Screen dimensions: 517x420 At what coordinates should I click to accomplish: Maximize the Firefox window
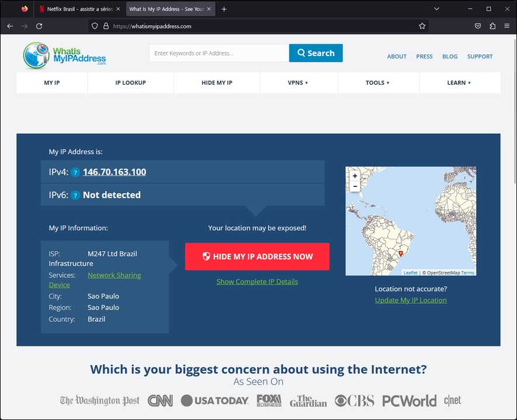coord(488,9)
